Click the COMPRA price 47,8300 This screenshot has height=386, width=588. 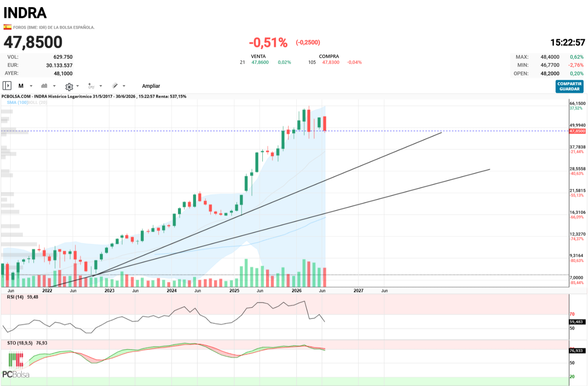(331, 62)
